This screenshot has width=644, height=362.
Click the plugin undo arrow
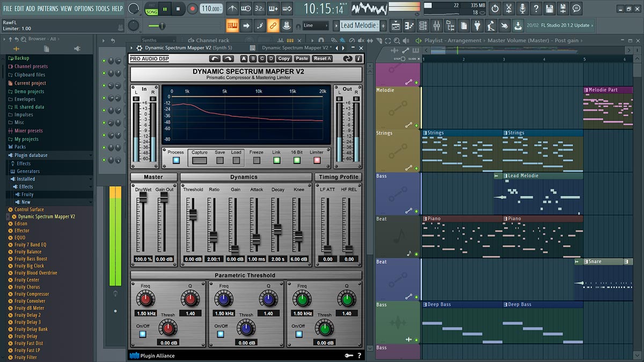click(215, 58)
